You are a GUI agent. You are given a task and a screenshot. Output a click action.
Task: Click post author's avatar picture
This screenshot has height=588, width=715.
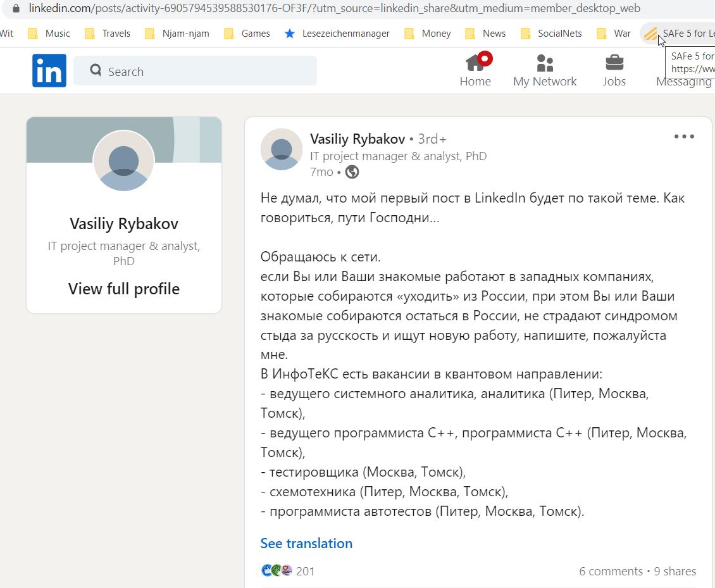coord(282,149)
